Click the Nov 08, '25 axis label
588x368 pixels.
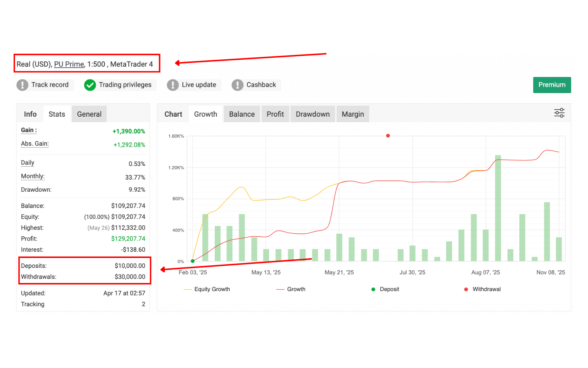551,273
